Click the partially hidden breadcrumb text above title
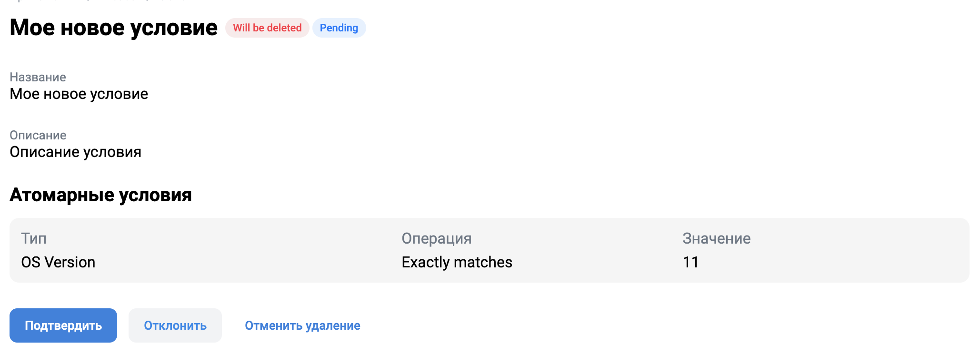980x354 pixels. (x=98, y=1)
